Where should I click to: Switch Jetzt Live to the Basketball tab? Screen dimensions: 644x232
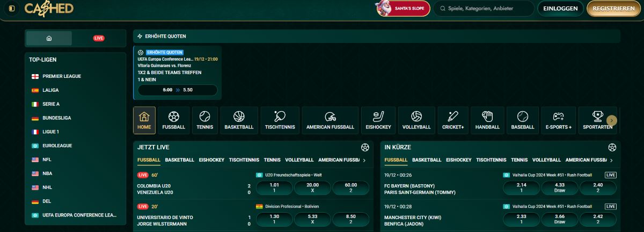tap(180, 160)
